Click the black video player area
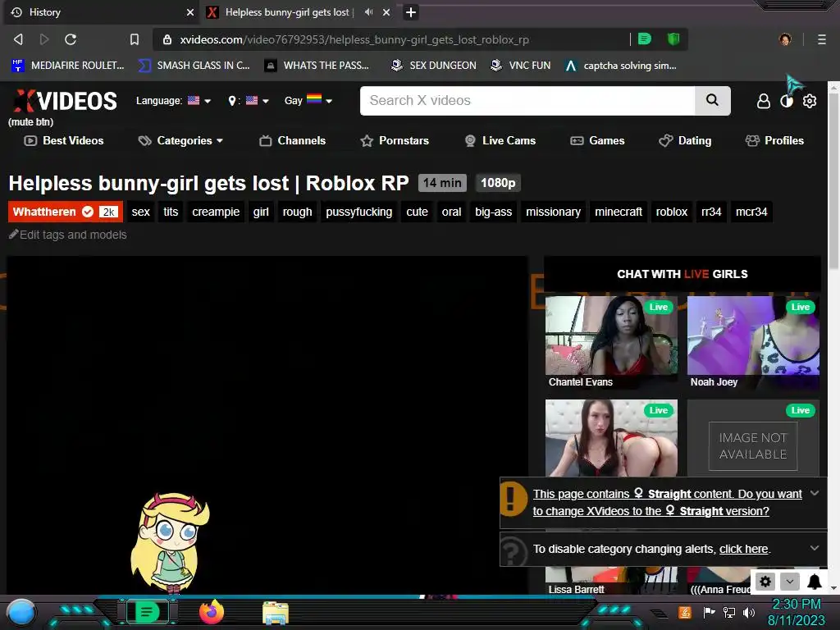 pyautogui.click(x=267, y=426)
